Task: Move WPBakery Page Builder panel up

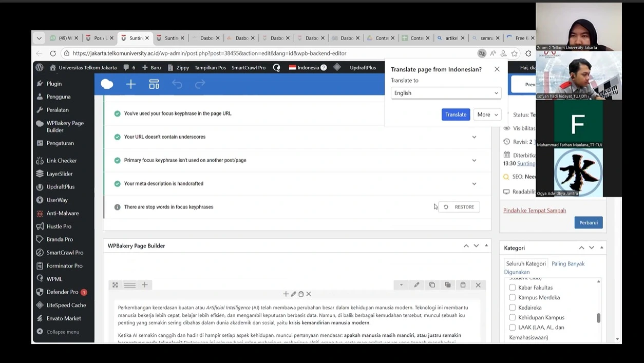Action: 466,246
